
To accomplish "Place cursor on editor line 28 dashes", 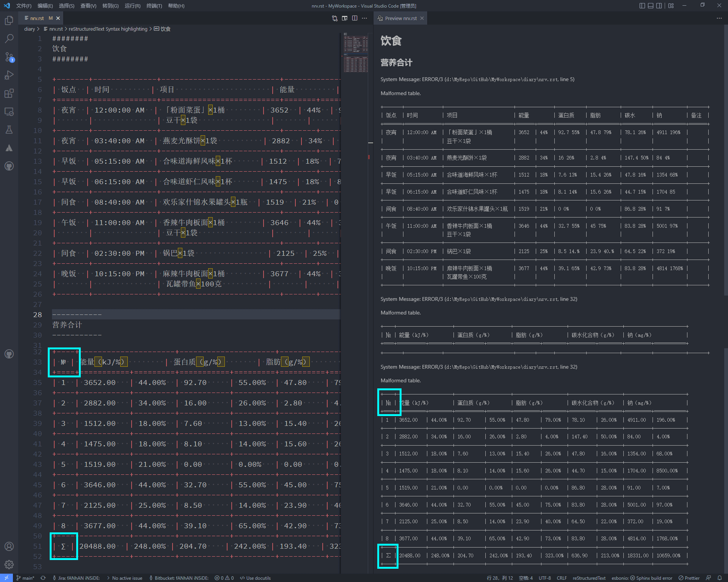I will click(x=77, y=314).
